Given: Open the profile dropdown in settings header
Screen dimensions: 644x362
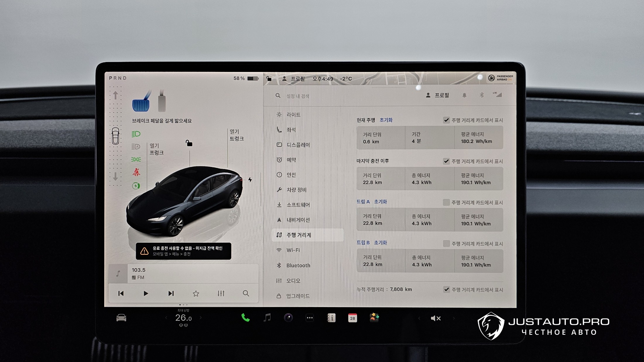Looking at the screenshot, I should click(x=438, y=95).
